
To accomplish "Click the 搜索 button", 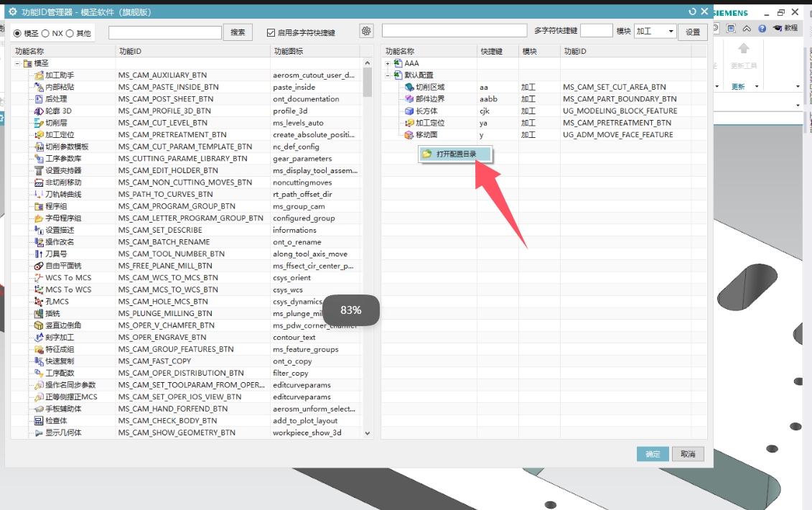I will [238, 32].
